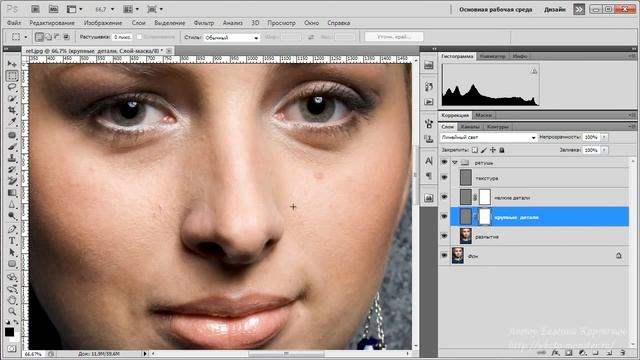Select the Spot Healing Brush tool
The height and width of the screenshot is (360, 640).
12,135
